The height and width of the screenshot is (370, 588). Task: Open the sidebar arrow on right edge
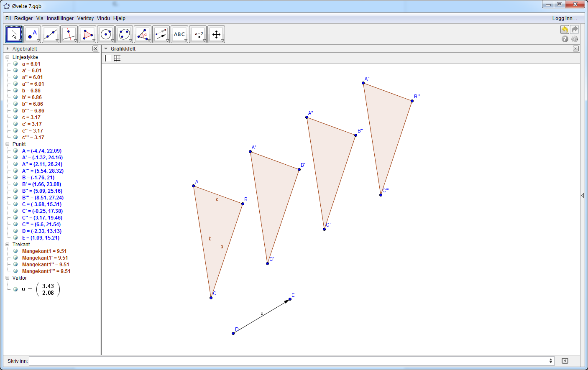(x=583, y=195)
